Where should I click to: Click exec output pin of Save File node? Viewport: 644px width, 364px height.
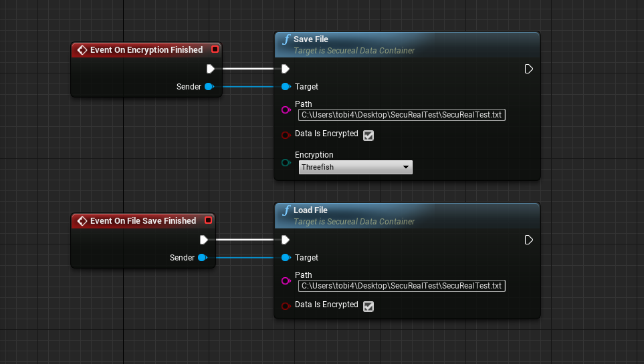[x=528, y=69]
